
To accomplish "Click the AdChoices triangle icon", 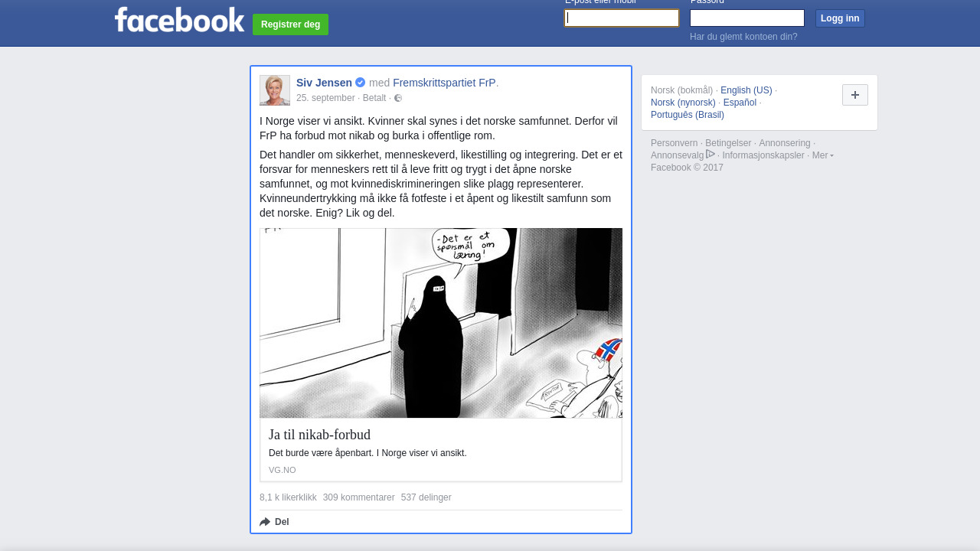I will point(710,155).
